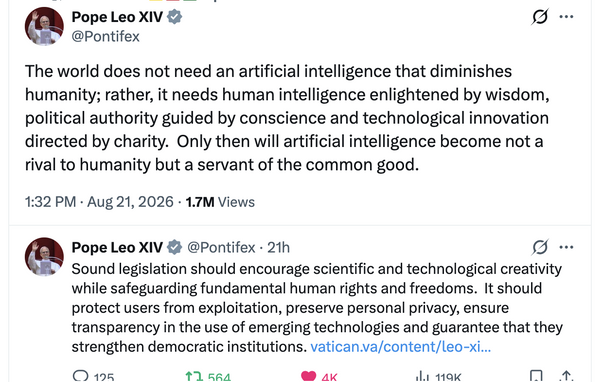Viewport: 603px width, 382px height.
Task: Click the 1.7M Views count
Action: tap(220, 202)
